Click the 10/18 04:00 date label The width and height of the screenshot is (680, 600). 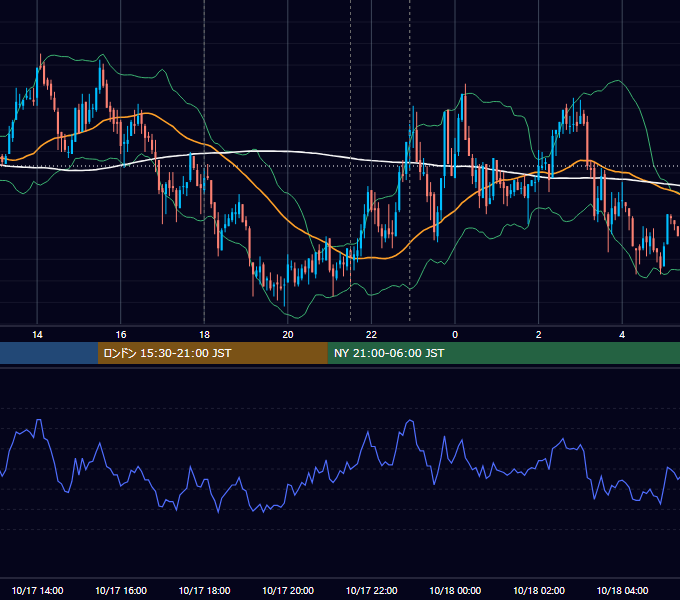(622, 590)
